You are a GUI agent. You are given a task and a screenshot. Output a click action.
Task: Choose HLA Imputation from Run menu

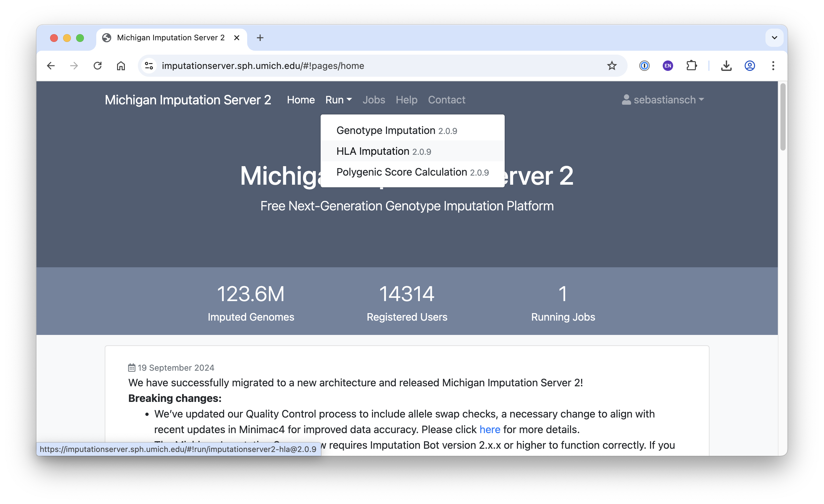(383, 151)
